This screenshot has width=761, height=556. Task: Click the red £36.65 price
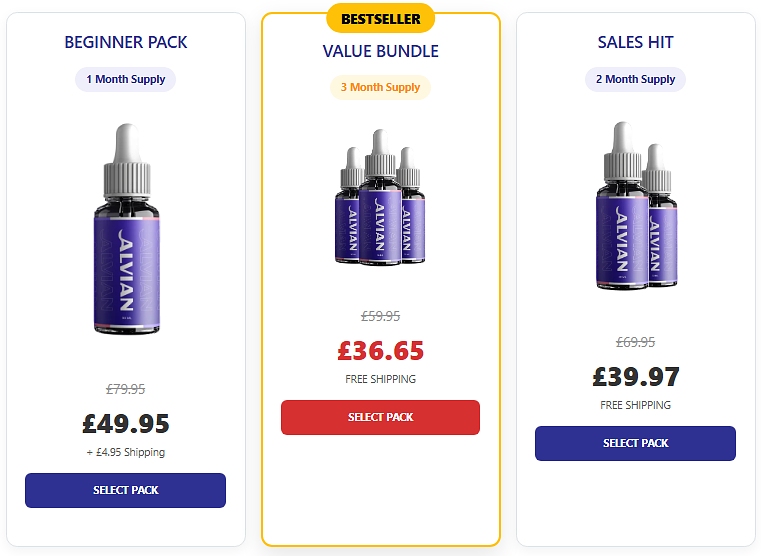pos(380,351)
